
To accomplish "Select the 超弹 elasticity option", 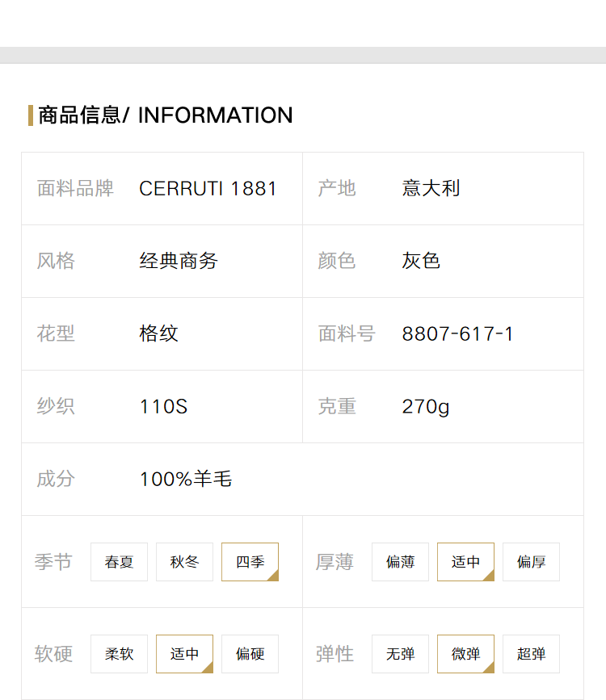I will point(531,653).
